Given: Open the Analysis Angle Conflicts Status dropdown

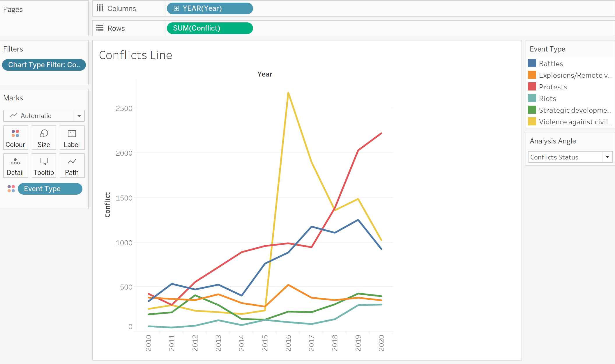Looking at the screenshot, I should click(x=607, y=157).
